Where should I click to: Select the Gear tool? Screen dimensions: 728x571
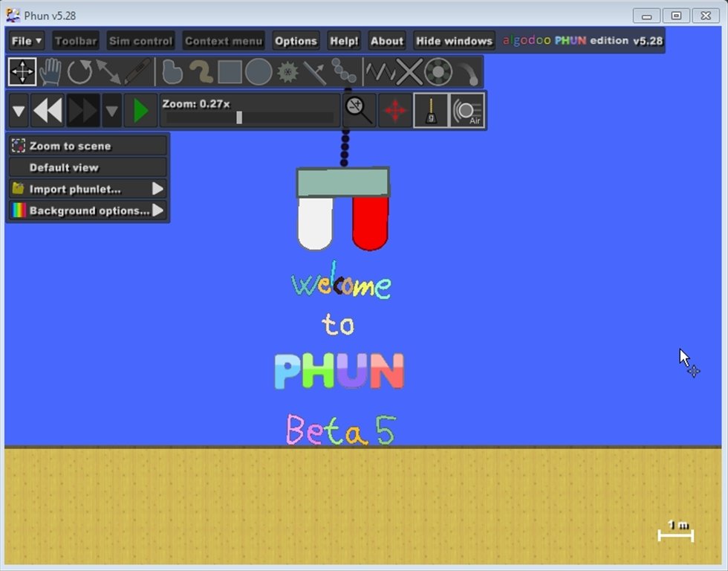click(287, 71)
